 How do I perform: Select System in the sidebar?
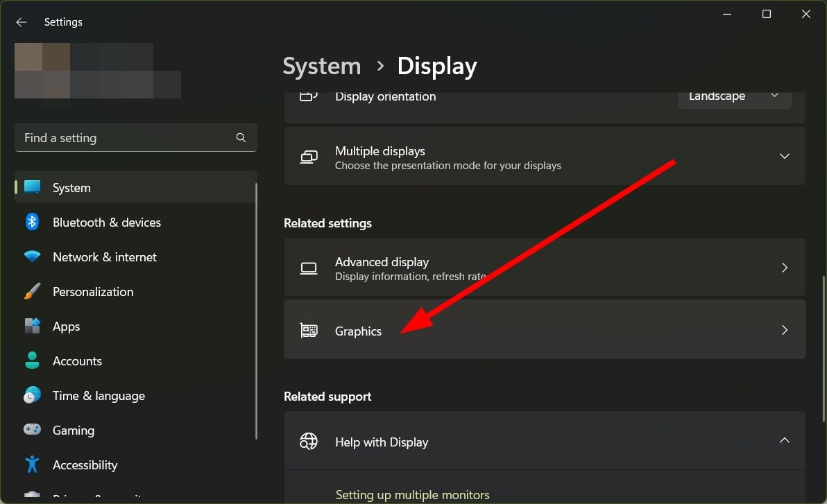pyautogui.click(x=71, y=188)
